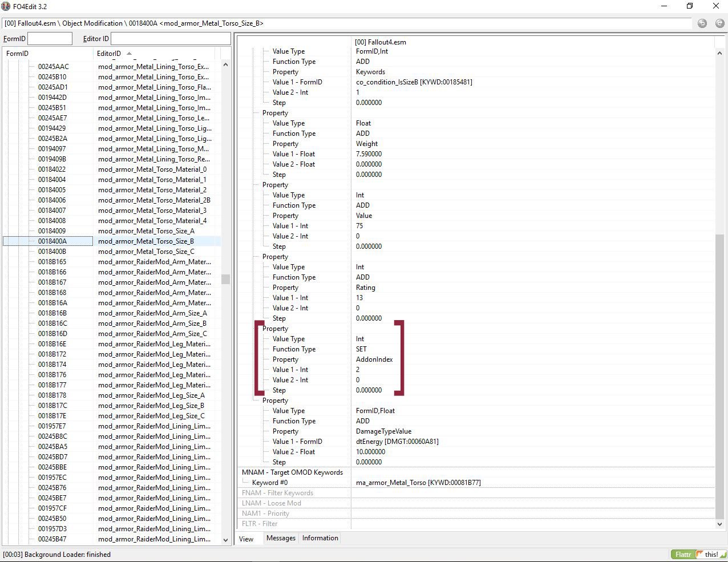Select record mod_armor_Metal_Torso_Size_A
Viewport: 728px width, 562px height.
coord(146,231)
